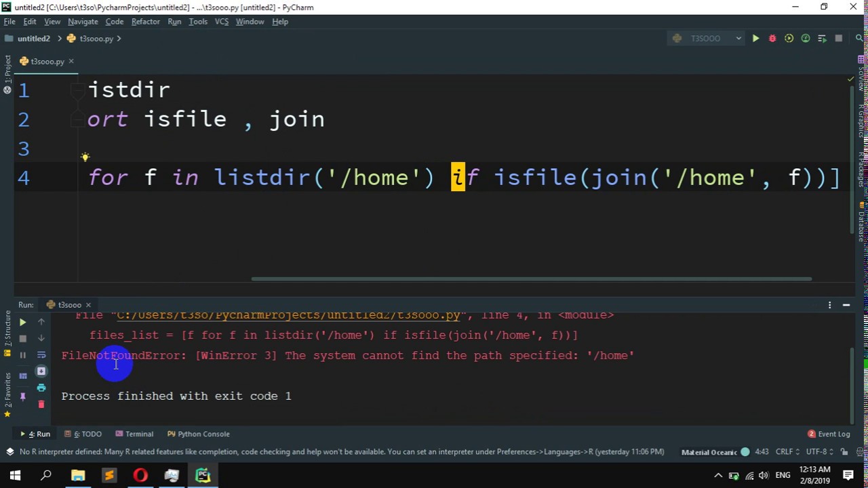Open the Run panel options menu

(829, 305)
